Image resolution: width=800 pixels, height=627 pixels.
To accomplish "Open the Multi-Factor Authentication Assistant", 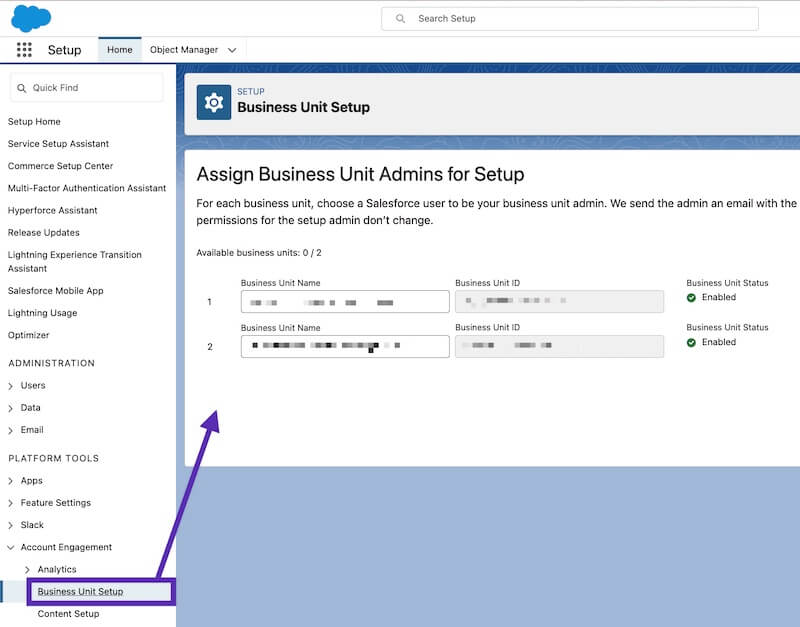I will (x=87, y=188).
